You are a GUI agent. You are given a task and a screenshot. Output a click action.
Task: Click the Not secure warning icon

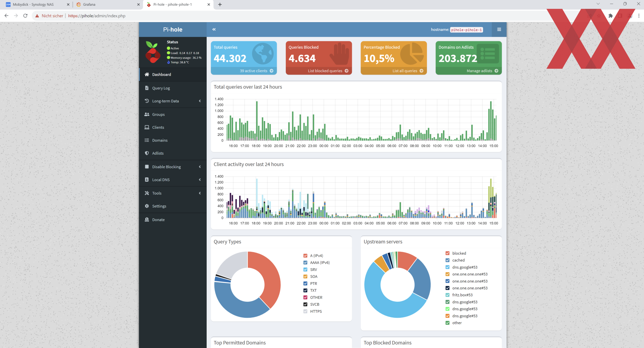pos(37,16)
